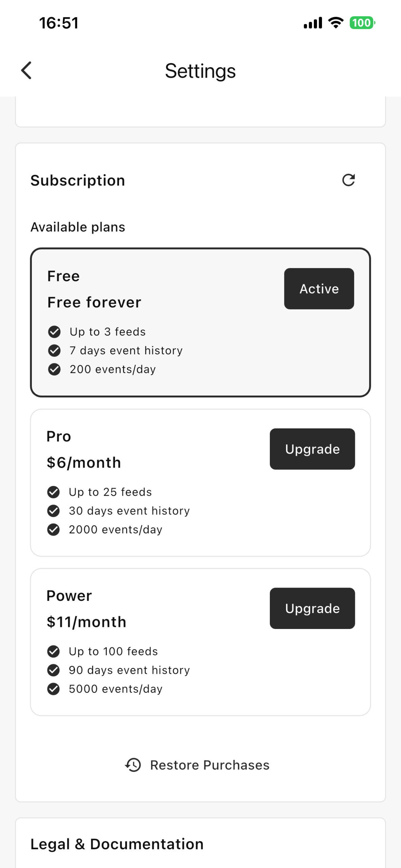Screen dimensions: 401x868
Task: Tap the back arrow in Settings header
Action: [26, 71]
